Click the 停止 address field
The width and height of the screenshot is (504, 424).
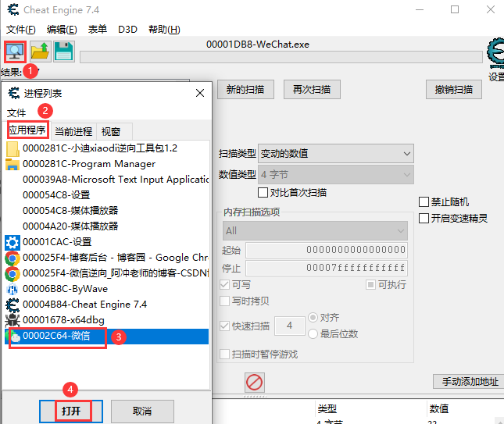point(327,268)
